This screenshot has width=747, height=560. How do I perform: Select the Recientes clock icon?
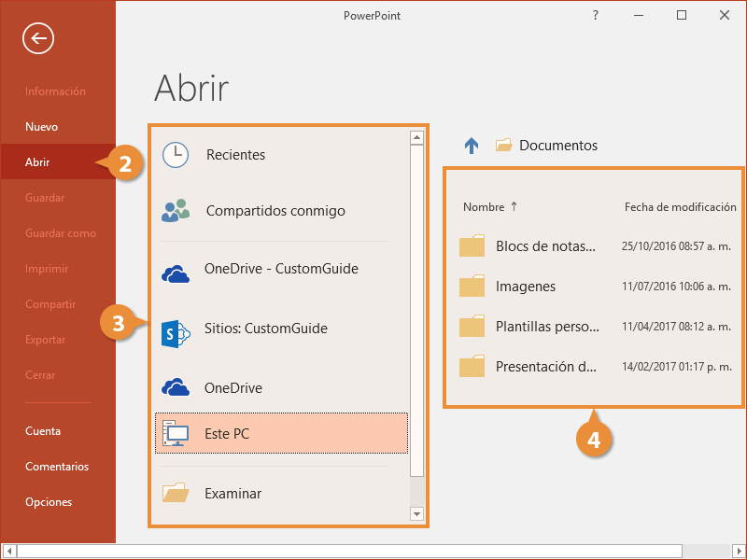176,155
